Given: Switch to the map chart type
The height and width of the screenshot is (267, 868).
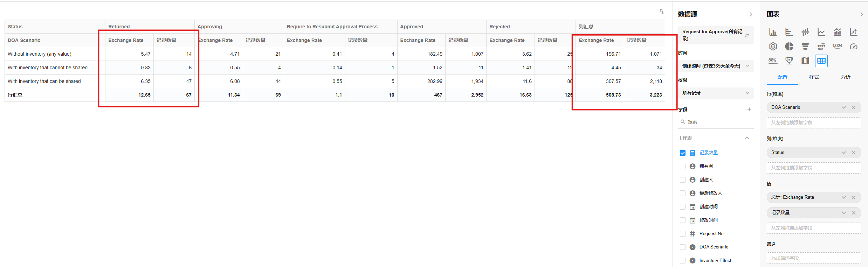Looking at the screenshot, I should point(805,61).
